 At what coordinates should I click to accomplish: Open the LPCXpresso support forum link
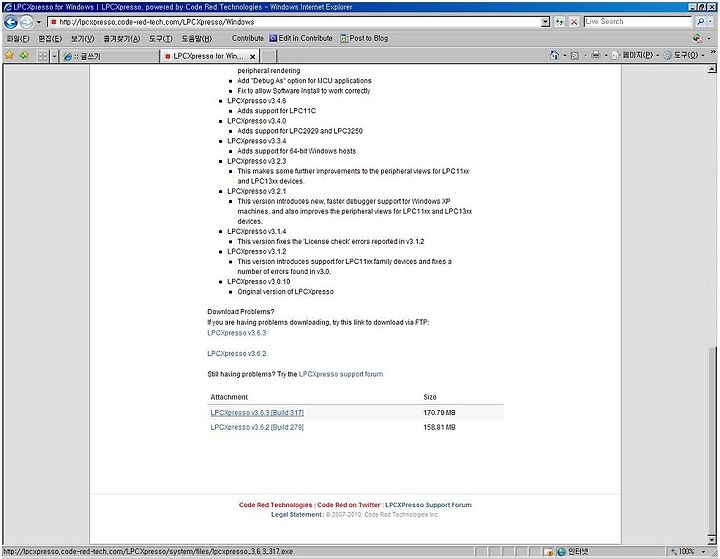(341, 374)
